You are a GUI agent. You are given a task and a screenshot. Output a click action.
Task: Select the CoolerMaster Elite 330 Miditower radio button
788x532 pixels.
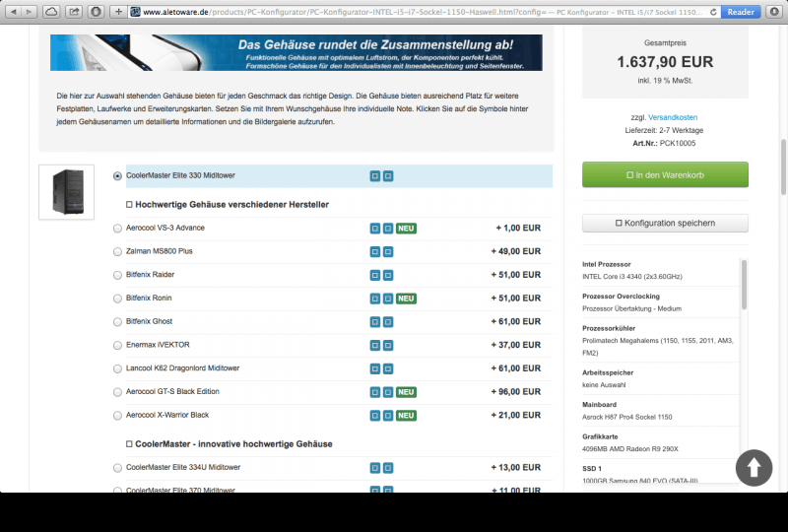[x=117, y=176]
